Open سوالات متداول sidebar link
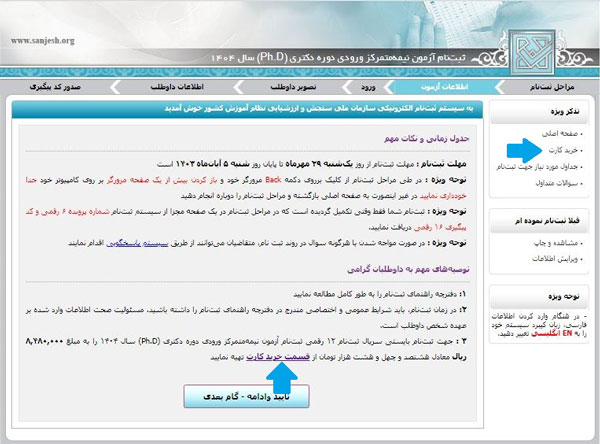The height and width of the screenshot is (444, 600). click(558, 183)
